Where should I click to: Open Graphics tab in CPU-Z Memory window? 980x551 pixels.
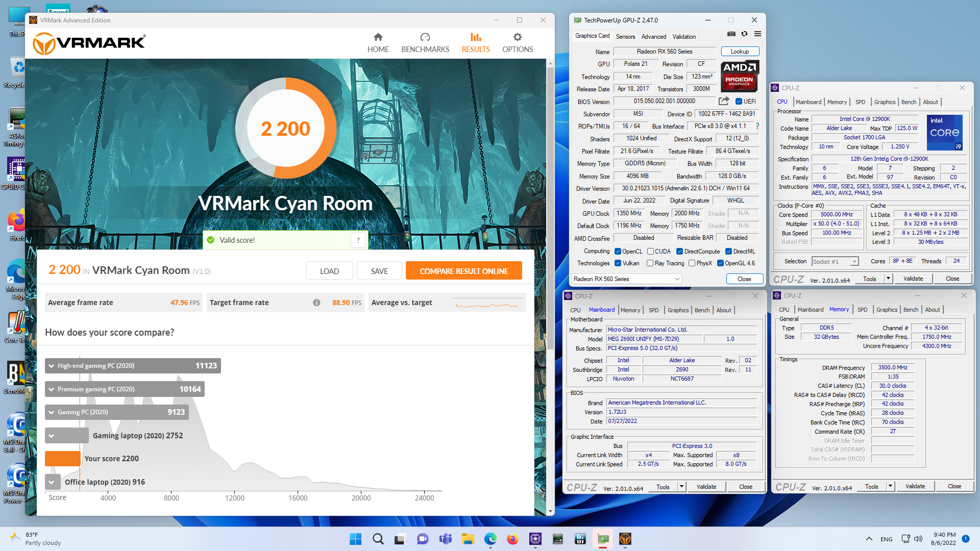tap(887, 310)
